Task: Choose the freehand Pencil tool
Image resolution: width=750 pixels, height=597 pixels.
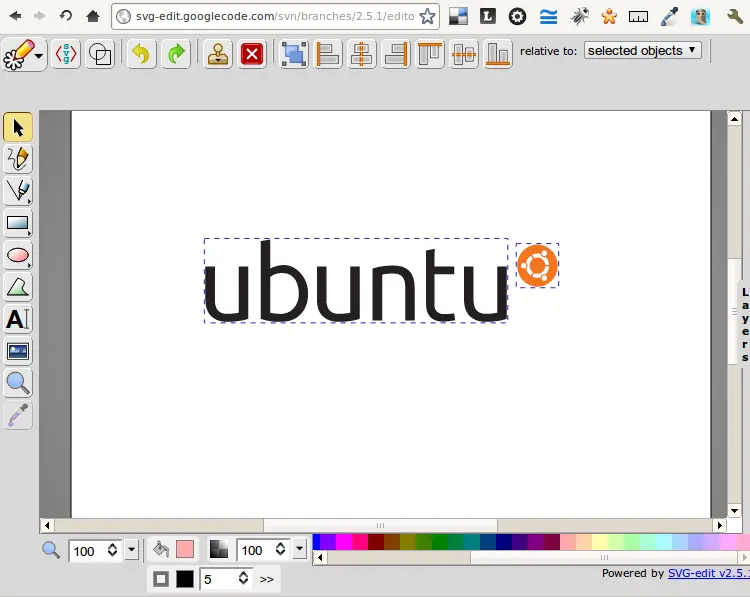Action: (x=18, y=159)
